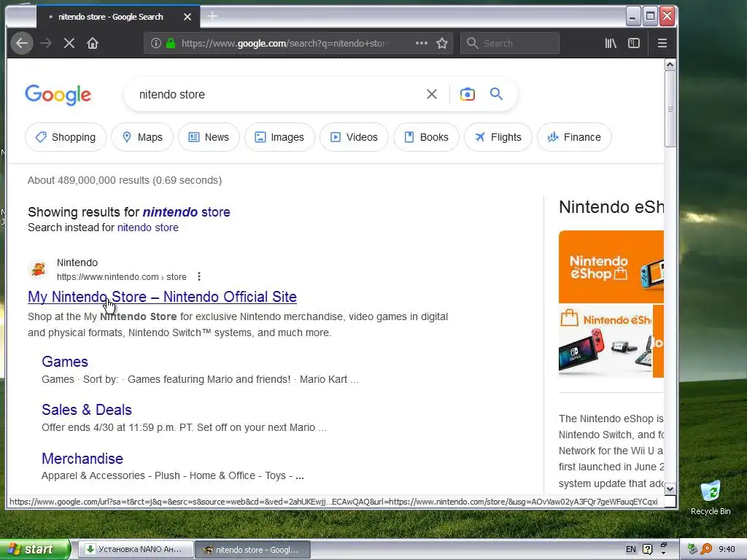Open the Nintendo eShop consoles image
The height and width of the screenshot is (560, 747).
tap(605, 341)
